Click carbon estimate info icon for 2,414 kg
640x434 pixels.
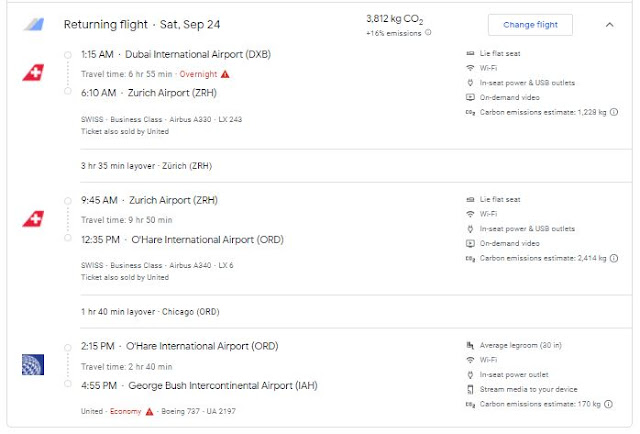(612, 258)
